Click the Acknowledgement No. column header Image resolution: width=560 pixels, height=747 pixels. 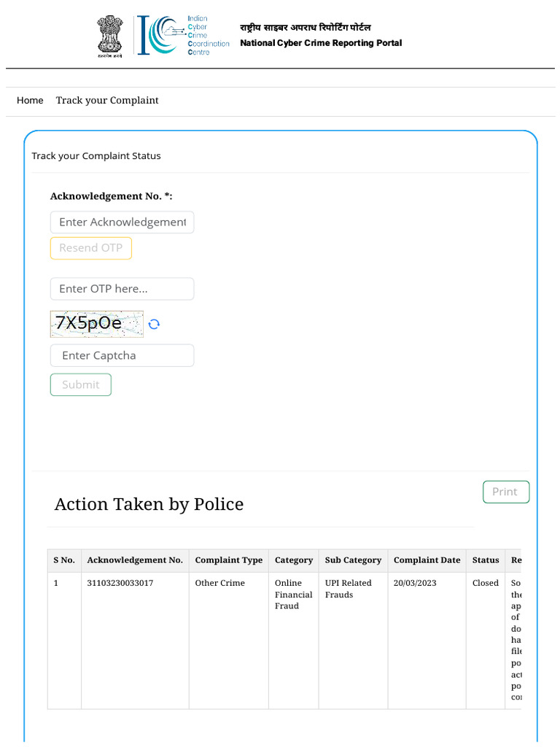coord(135,560)
